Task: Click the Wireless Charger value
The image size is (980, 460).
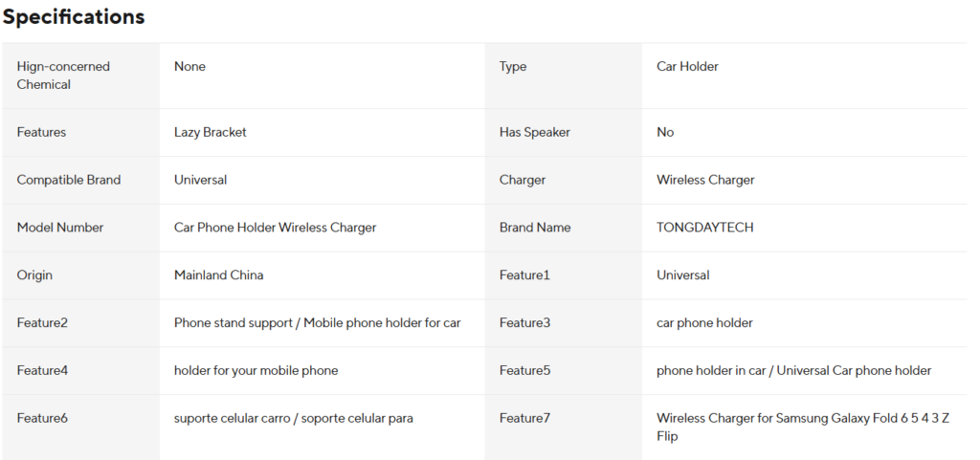Action: coord(705,180)
